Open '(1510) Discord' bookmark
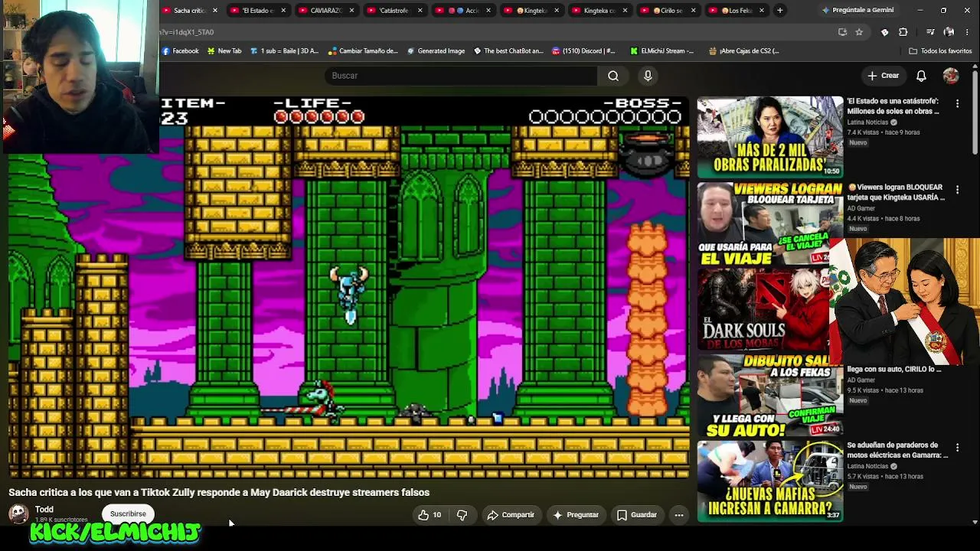The width and height of the screenshot is (980, 551). 583,51
